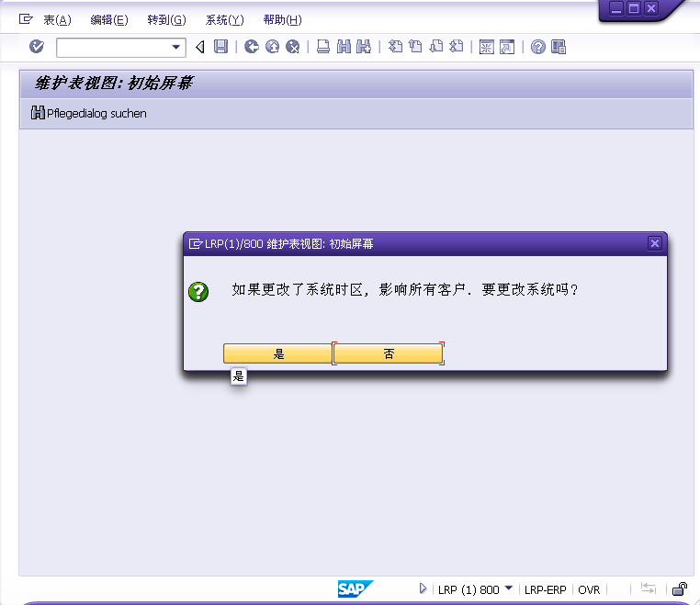This screenshot has width=700, height=605.
Task: Click the Cancel red X icon
Action: click(292, 47)
